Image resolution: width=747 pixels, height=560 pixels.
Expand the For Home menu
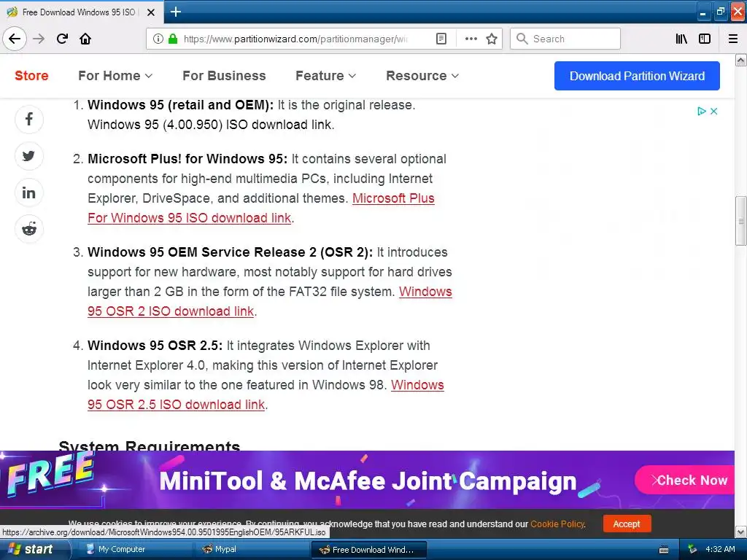click(x=115, y=76)
